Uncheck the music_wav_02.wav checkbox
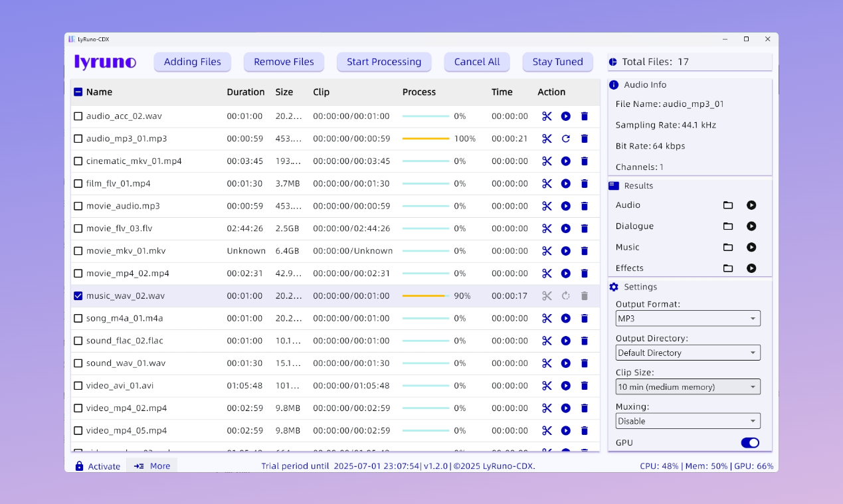 click(x=78, y=296)
